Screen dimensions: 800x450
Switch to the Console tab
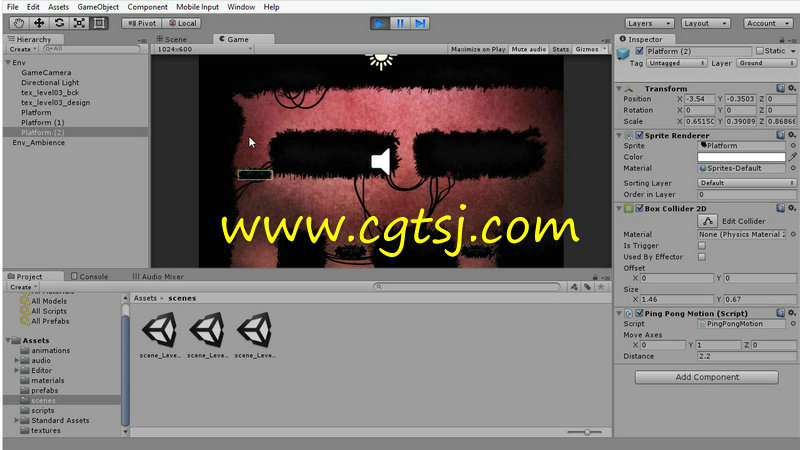pyautogui.click(x=89, y=277)
